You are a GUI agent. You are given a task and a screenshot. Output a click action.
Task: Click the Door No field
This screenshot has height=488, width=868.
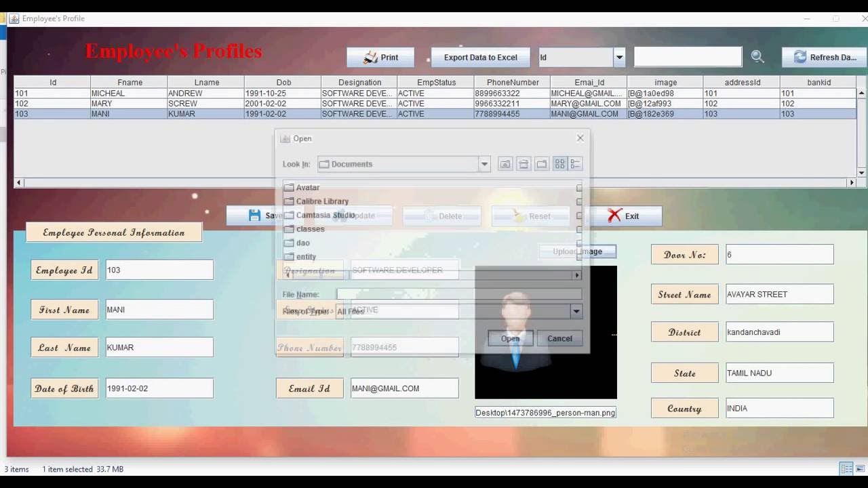[780, 255]
